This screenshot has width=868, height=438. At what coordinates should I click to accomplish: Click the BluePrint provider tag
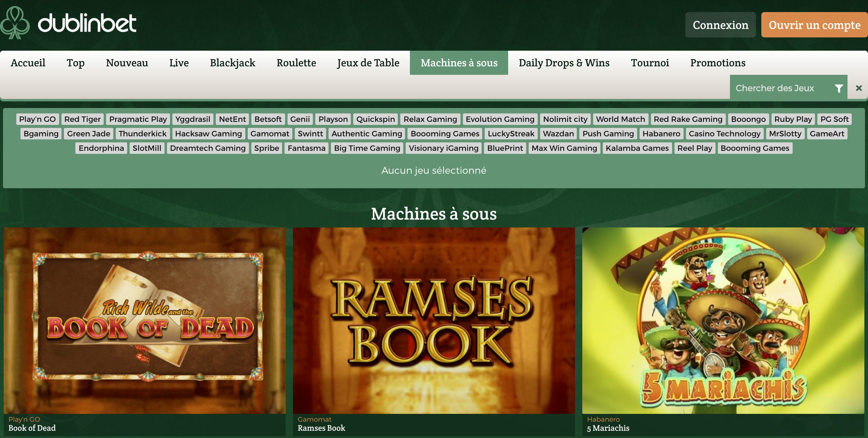[505, 148]
